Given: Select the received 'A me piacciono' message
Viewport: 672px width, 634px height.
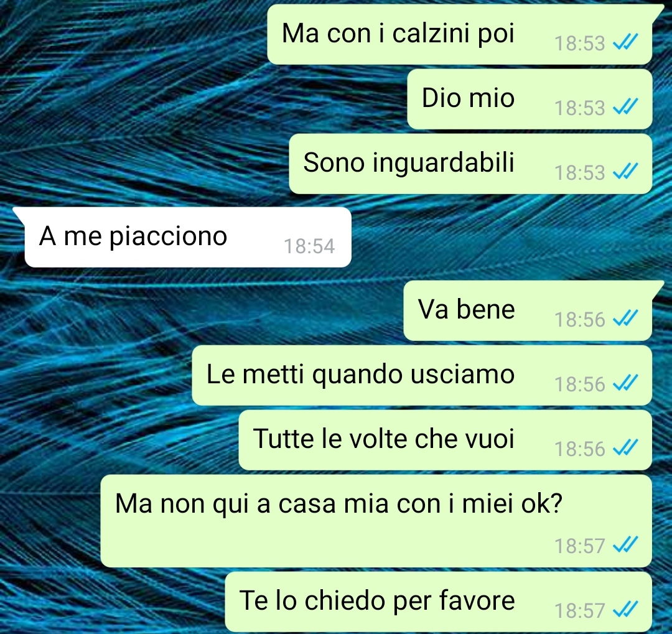Looking at the screenshot, I should (x=188, y=237).
